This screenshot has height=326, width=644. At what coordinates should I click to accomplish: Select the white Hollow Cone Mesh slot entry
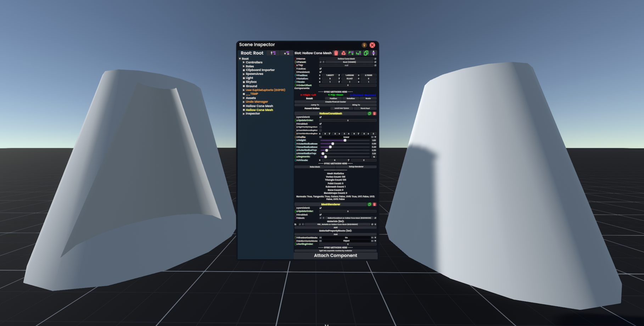[x=259, y=106]
